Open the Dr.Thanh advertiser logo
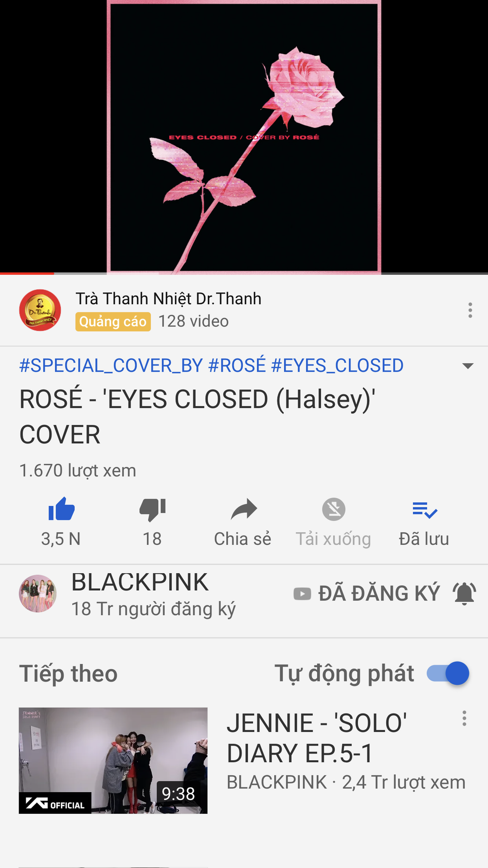This screenshot has height=868, width=488. (40, 310)
